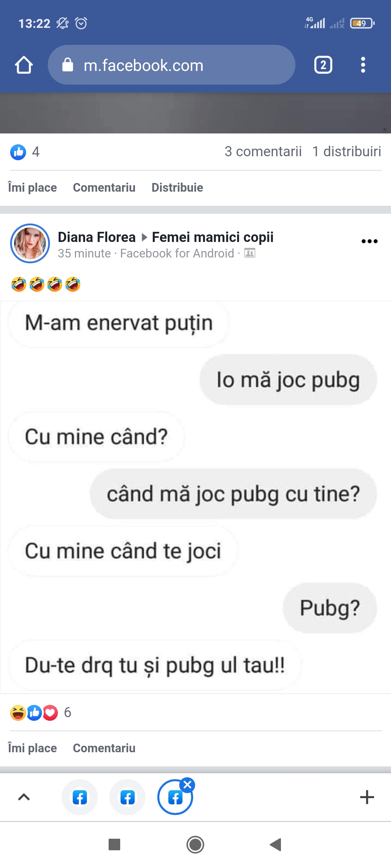This screenshot has height=868, width=391.
Task: Open Diana Florea's profile picture
Action: pos(30,243)
